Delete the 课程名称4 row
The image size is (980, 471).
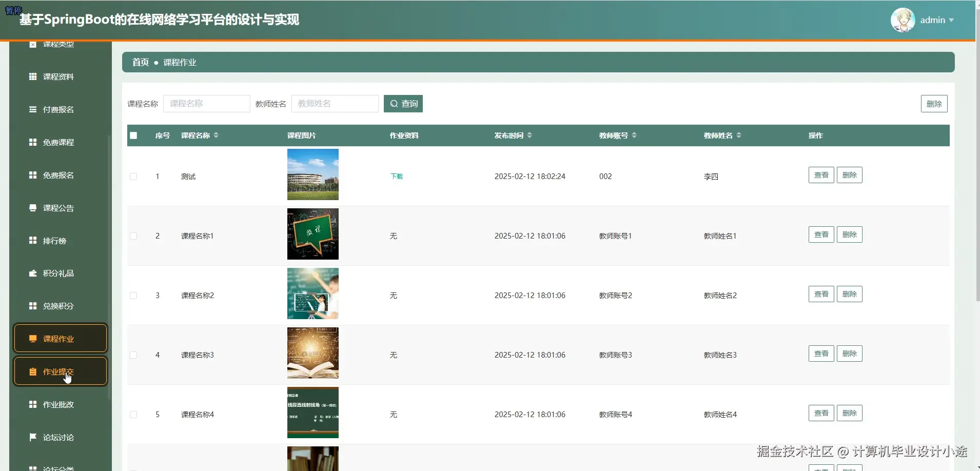(850, 413)
